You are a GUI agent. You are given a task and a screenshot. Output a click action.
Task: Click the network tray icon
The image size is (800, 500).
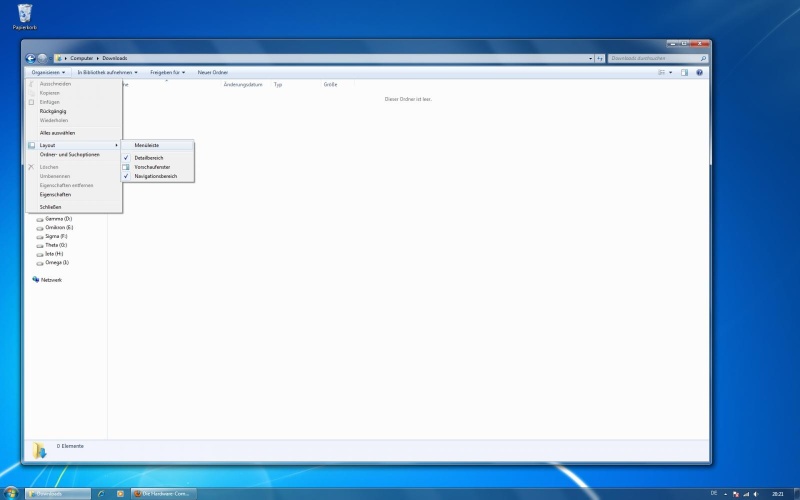point(746,494)
